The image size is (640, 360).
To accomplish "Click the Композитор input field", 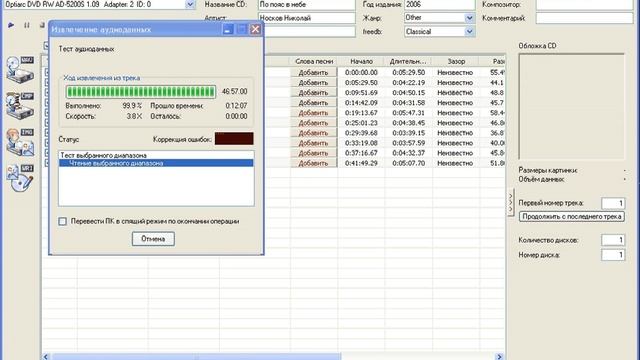I will coord(584,4).
